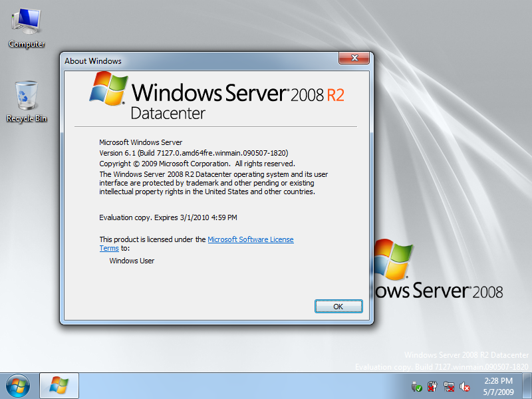This screenshot has width=532, height=399.
Task: Click the Show desktop strip
Action: (x=527, y=386)
